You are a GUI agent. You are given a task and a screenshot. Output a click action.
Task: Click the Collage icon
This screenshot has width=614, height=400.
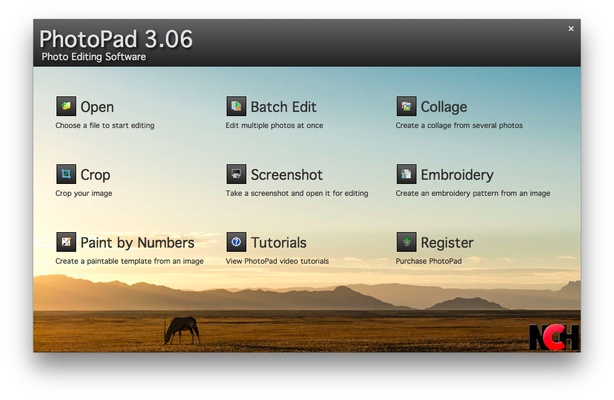[406, 106]
